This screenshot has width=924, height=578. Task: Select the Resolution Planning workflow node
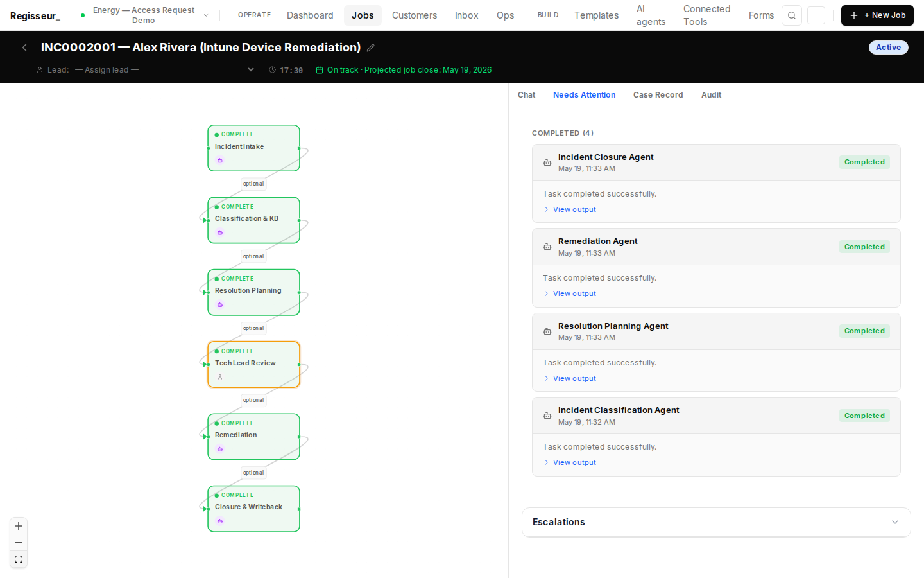(253, 292)
